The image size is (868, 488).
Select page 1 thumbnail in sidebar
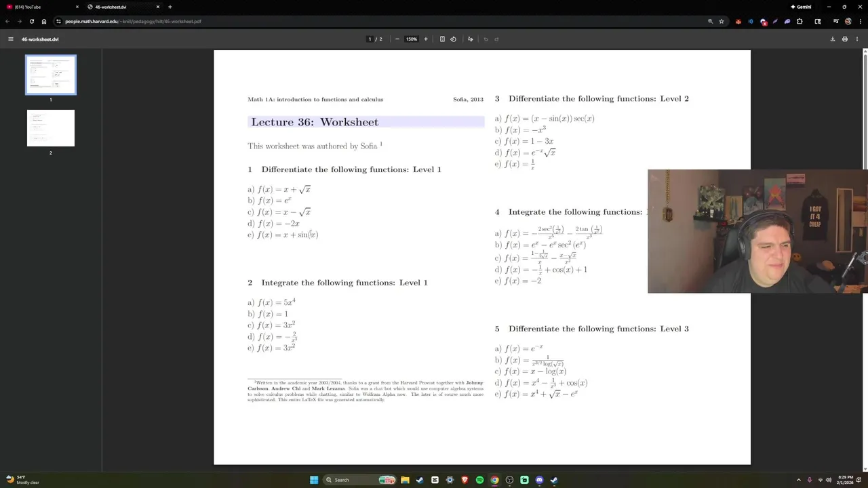[51, 75]
